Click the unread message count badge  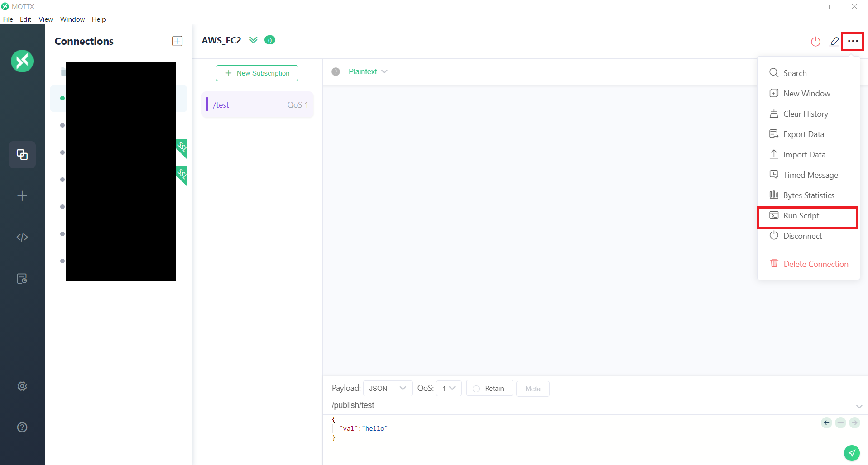click(270, 40)
